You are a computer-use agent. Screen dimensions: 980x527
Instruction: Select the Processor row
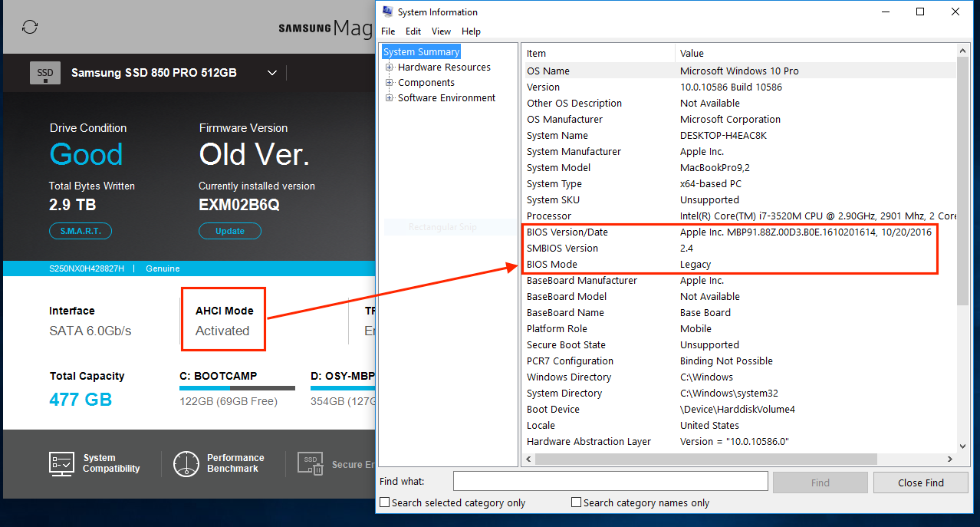click(x=739, y=216)
